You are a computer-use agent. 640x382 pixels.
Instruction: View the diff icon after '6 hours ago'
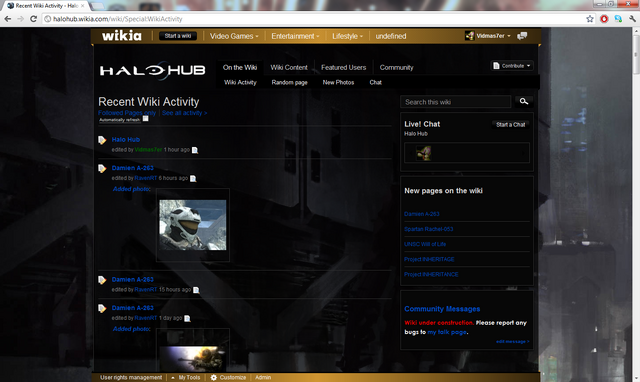193,178
